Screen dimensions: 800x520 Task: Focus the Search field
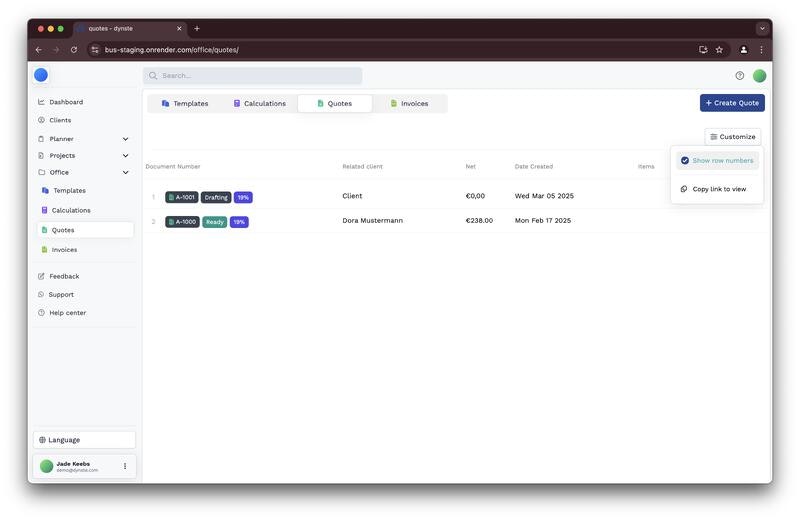pyautogui.click(x=253, y=76)
